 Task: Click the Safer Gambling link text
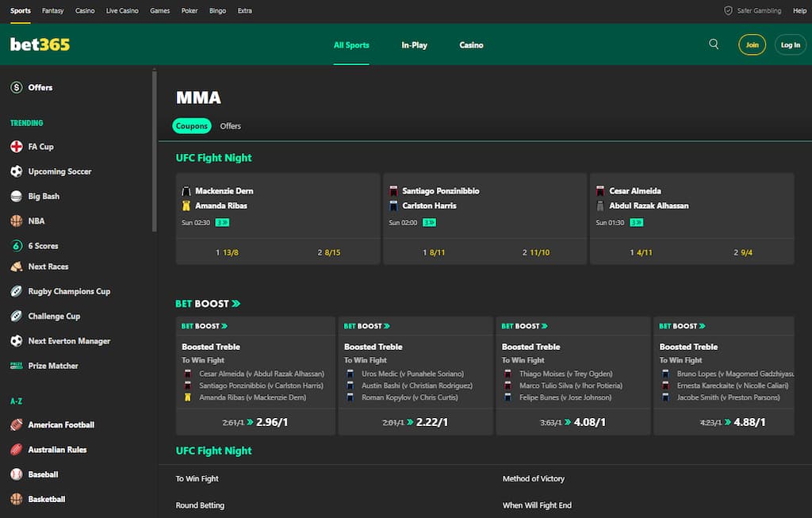(x=759, y=10)
